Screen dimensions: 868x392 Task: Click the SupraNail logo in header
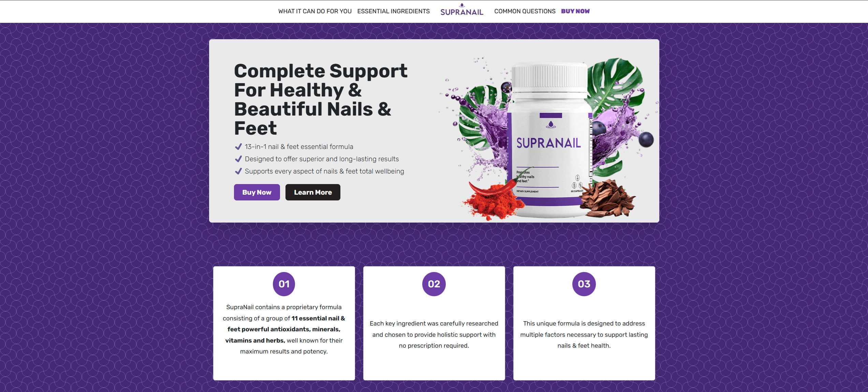click(462, 10)
